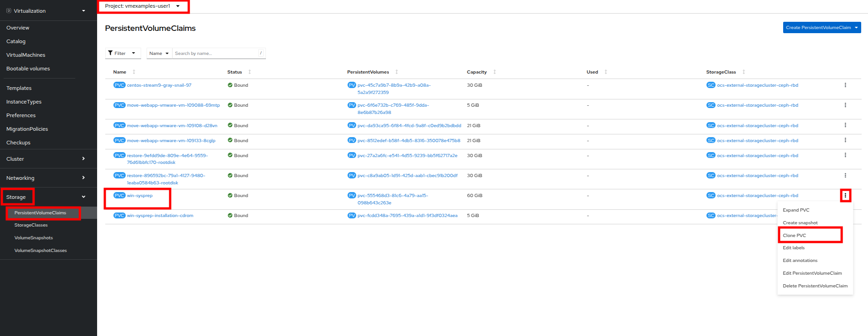Select Clone PVC from context menu
Viewport: 868px width, 336px height.
pos(794,236)
